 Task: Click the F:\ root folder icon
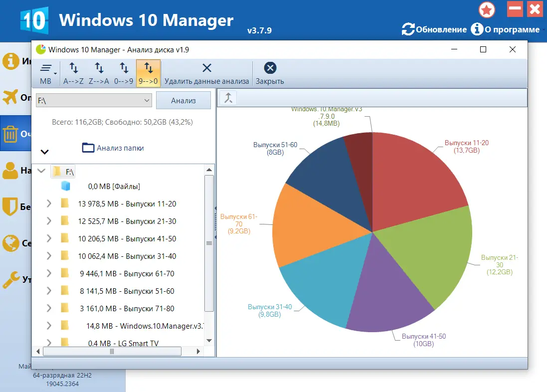[57, 172]
